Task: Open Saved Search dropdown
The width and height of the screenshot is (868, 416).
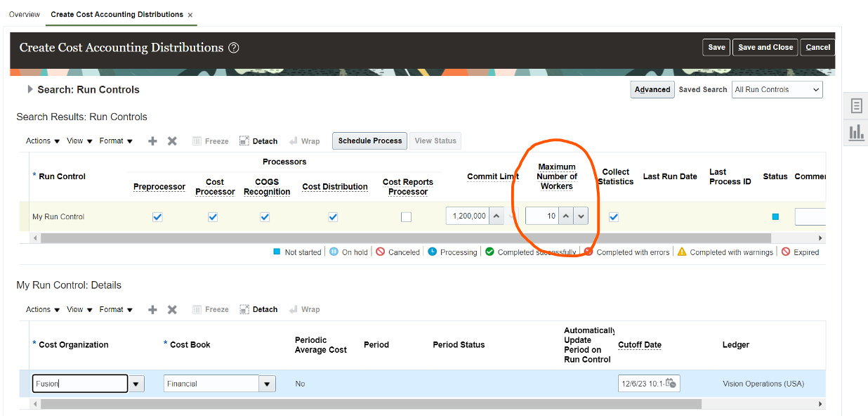Action: pos(777,89)
